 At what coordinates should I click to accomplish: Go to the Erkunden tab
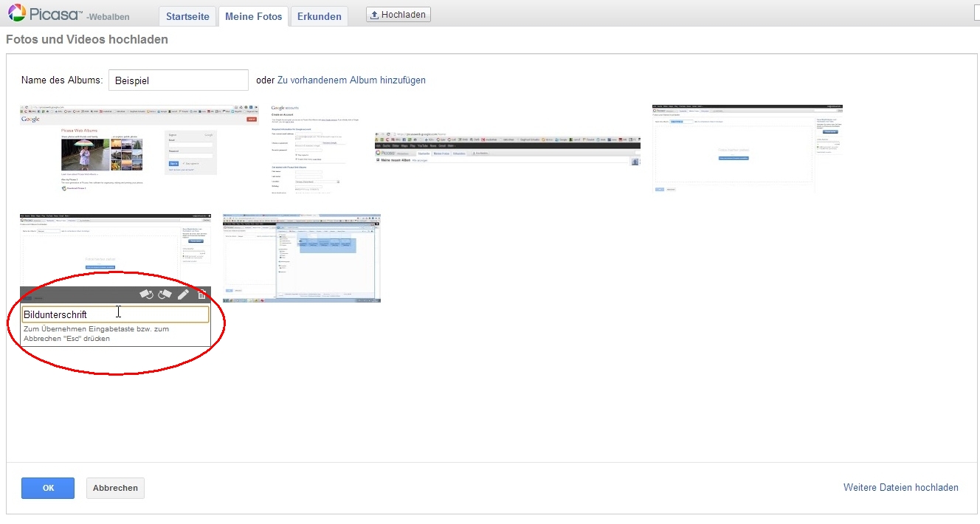click(319, 16)
